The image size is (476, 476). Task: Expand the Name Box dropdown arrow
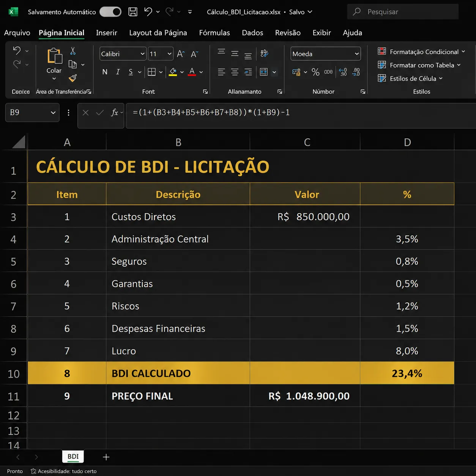[x=53, y=112]
